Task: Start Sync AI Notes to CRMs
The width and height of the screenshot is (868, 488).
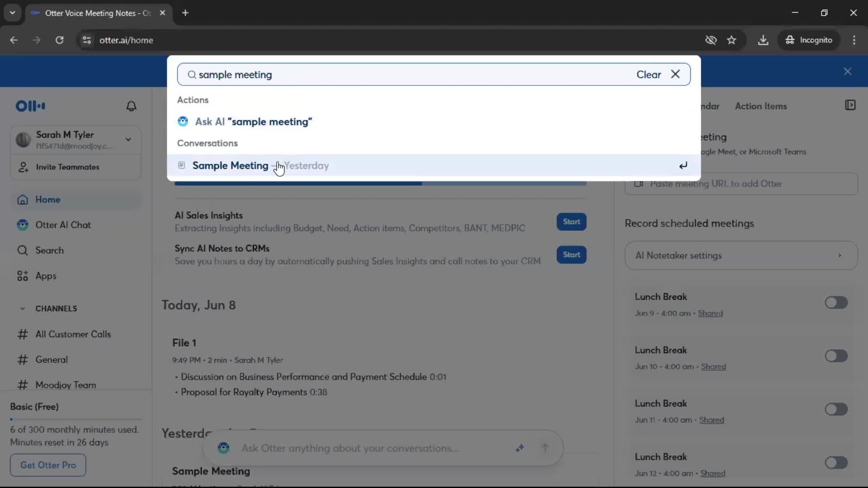Action: [571, 255]
